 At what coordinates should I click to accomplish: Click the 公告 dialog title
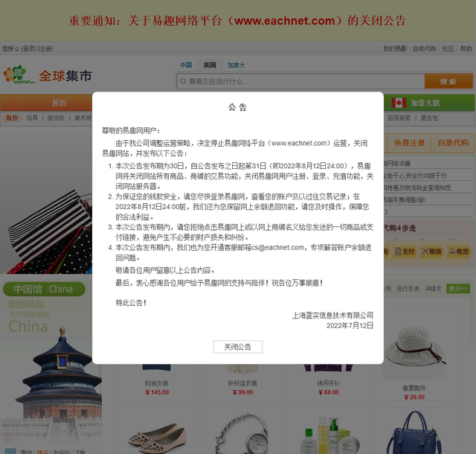click(x=238, y=107)
